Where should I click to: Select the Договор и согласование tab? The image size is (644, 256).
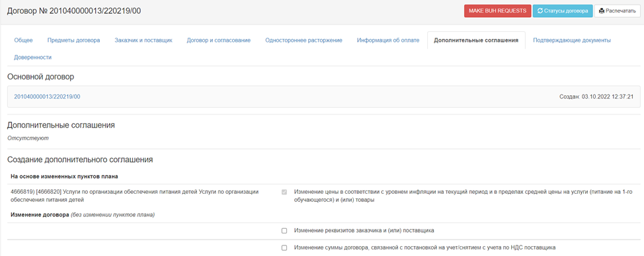pyautogui.click(x=218, y=40)
